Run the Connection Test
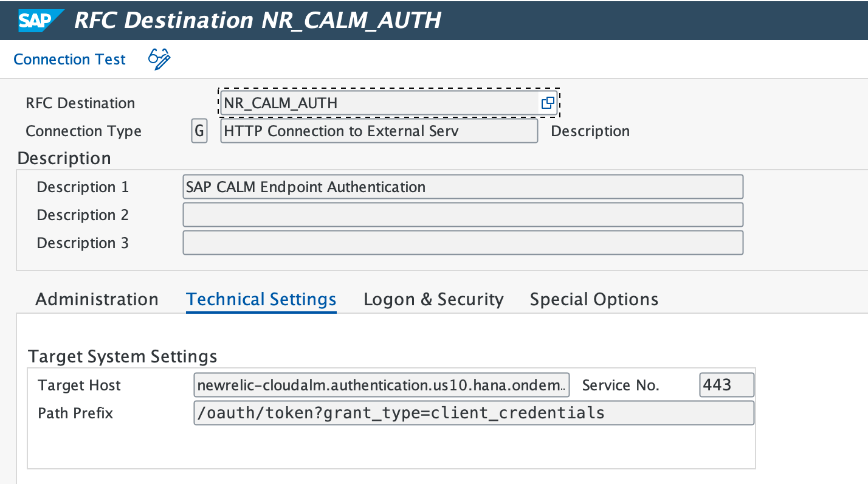 69,58
